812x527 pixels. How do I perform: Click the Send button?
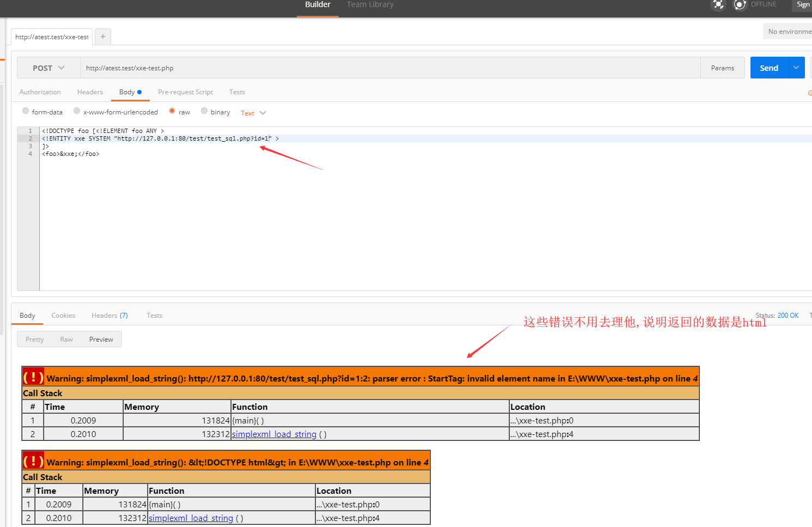pyautogui.click(x=769, y=68)
